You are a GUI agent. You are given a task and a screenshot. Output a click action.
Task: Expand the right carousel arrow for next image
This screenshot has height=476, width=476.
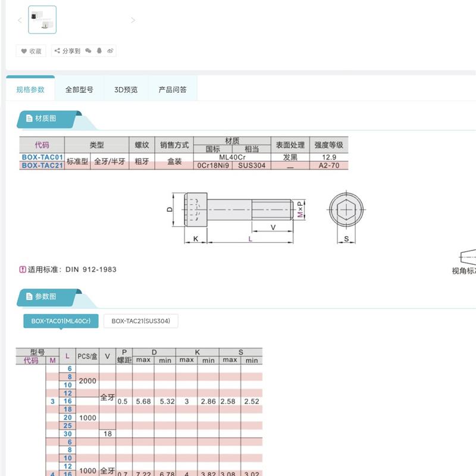pos(133,20)
